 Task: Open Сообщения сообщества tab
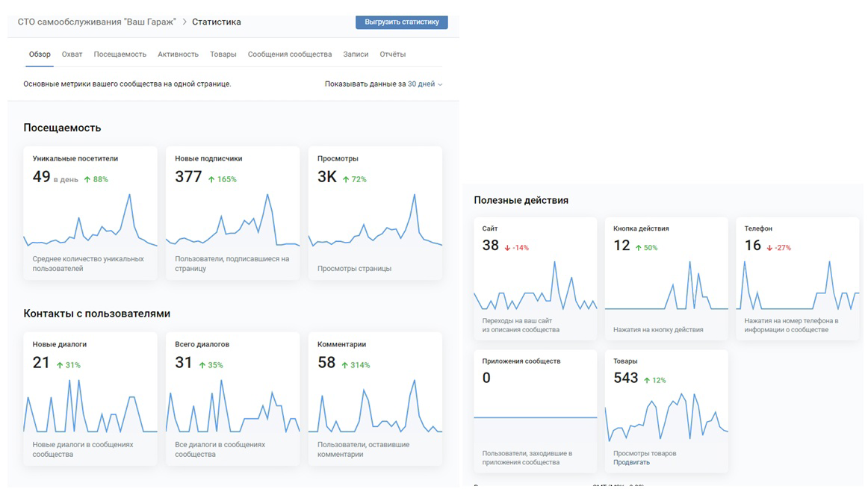[290, 54]
